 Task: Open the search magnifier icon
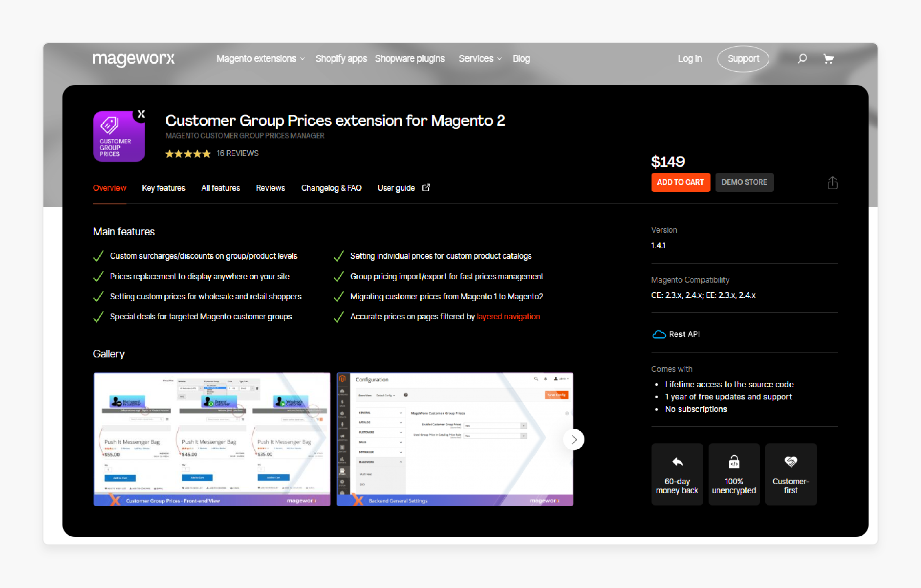[x=802, y=59]
